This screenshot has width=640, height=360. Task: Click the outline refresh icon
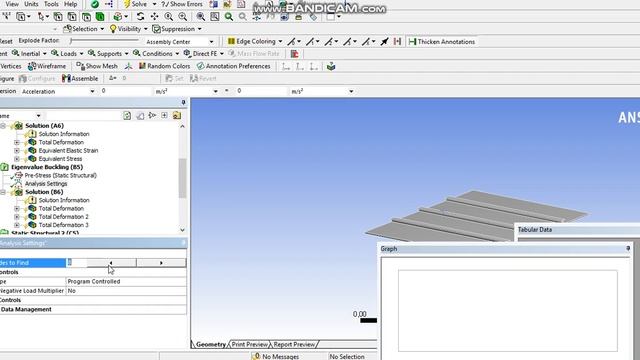tap(127, 116)
